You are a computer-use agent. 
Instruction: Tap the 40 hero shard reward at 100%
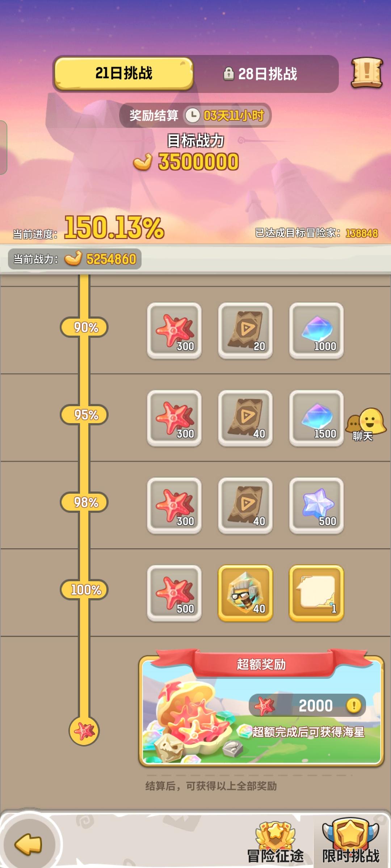tap(245, 593)
